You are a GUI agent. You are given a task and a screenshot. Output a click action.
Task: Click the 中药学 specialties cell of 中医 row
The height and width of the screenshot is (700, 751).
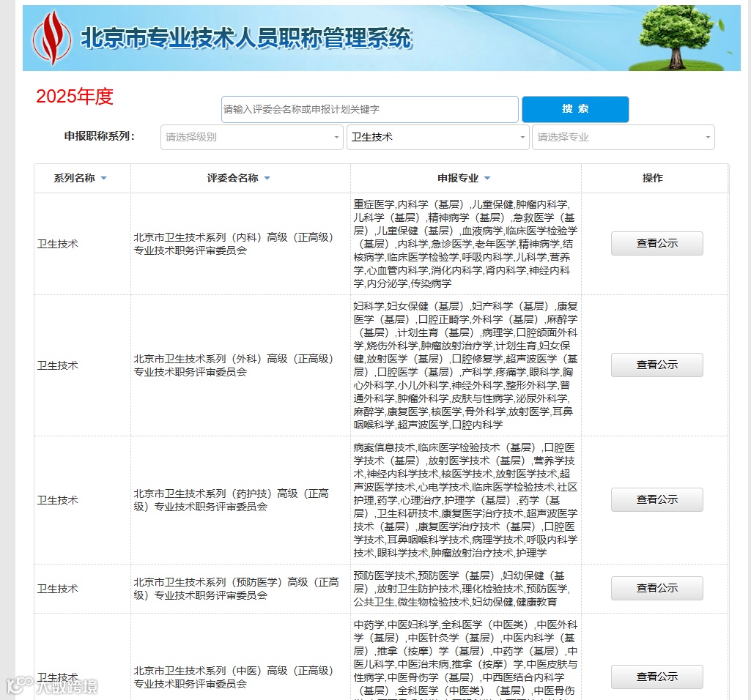click(x=465, y=657)
